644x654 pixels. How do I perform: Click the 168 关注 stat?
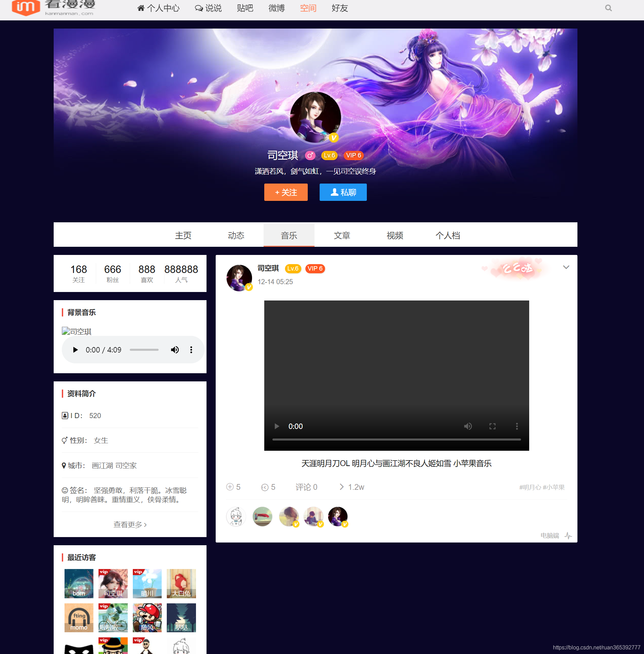pos(78,273)
